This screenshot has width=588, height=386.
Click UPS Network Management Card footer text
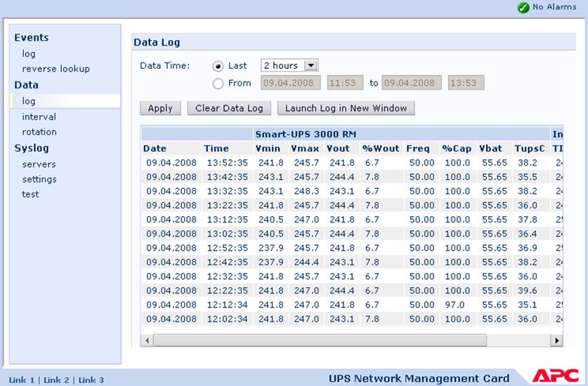419,378
